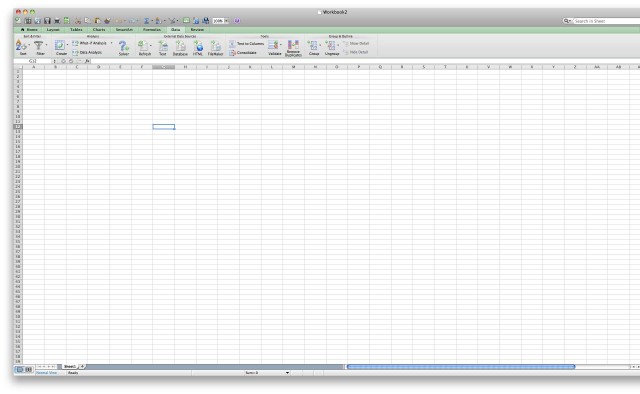The height and width of the screenshot is (394, 640).
Task: Switch to Page Layout view button
Action: [29, 370]
